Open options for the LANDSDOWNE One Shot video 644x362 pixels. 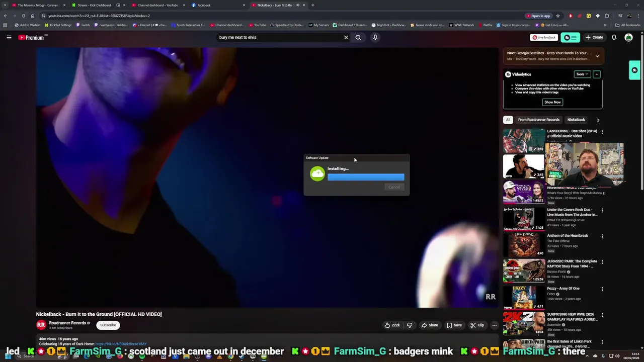coord(602,132)
